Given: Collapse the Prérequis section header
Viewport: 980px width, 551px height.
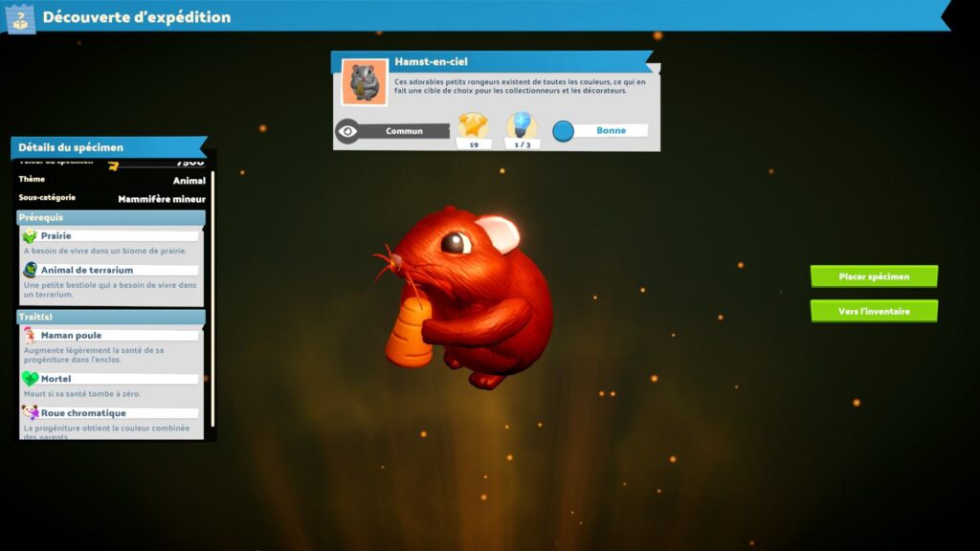Looking at the screenshot, I should [110, 217].
